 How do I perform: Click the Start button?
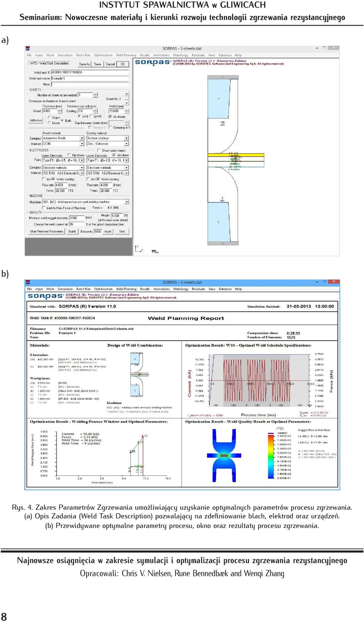click(x=122, y=231)
